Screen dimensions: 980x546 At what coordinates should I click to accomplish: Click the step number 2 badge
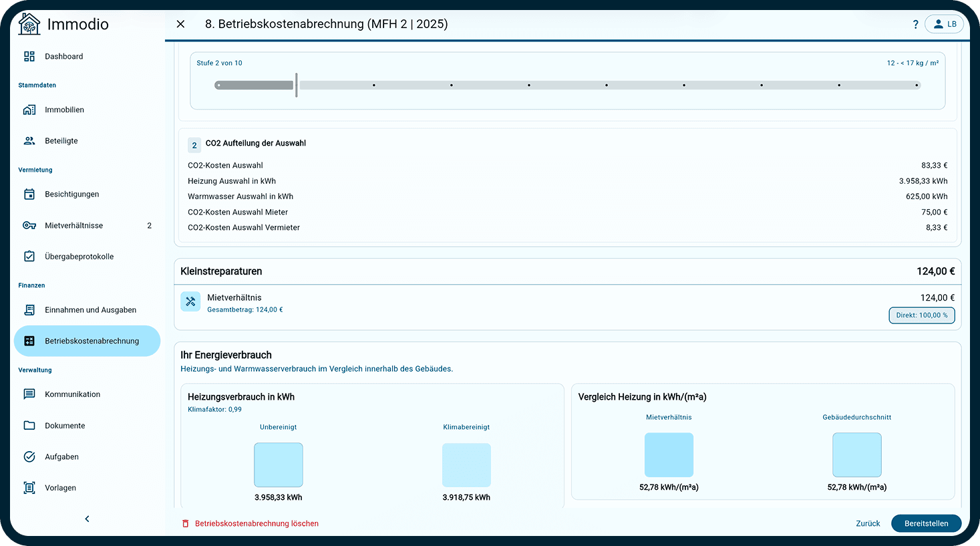pos(194,145)
